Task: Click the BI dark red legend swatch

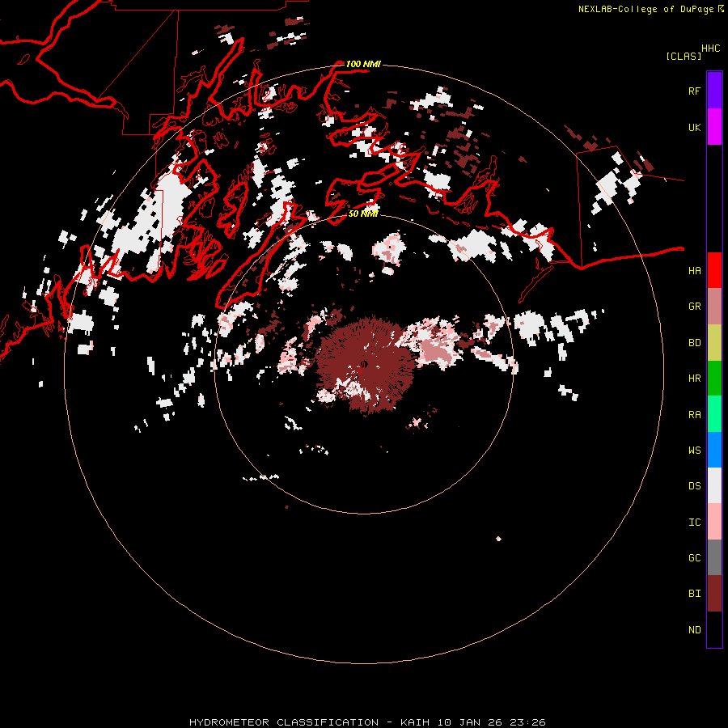Action: click(714, 594)
